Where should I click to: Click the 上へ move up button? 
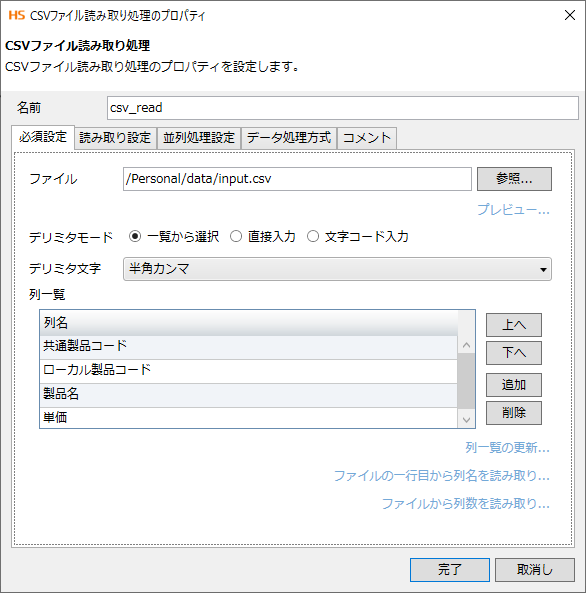click(x=514, y=325)
